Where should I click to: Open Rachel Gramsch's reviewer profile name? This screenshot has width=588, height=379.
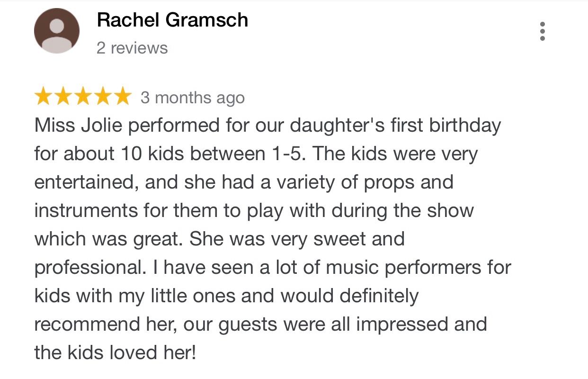tap(172, 20)
